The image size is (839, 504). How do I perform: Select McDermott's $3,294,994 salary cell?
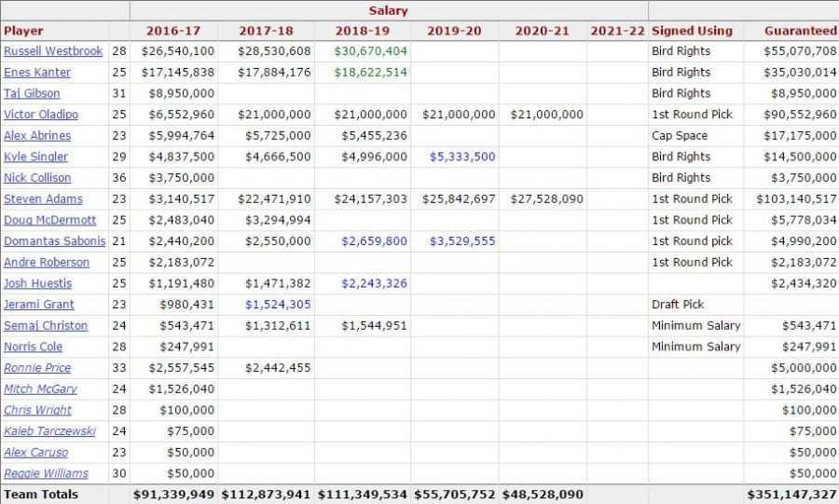tap(278, 220)
